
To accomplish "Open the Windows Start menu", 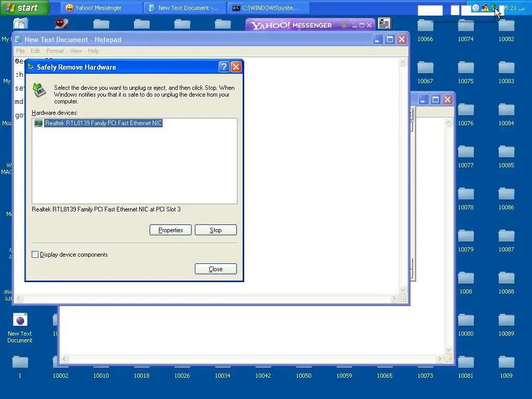I will tap(24, 7).
